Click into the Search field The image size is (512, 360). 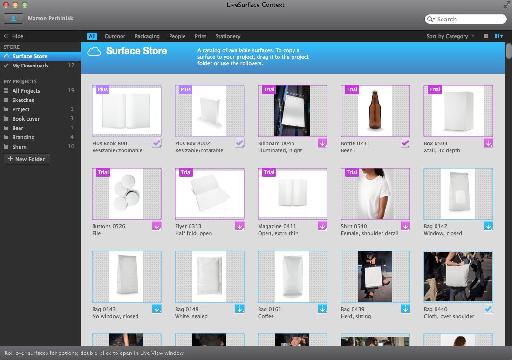click(x=466, y=19)
